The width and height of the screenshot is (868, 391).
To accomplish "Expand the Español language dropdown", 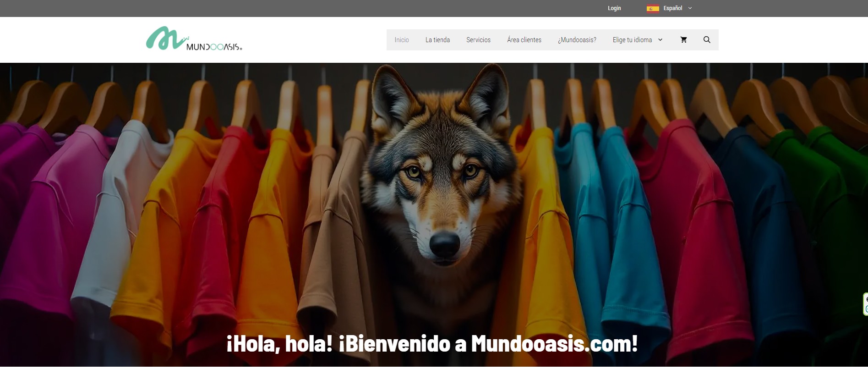I will pos(669,8).
